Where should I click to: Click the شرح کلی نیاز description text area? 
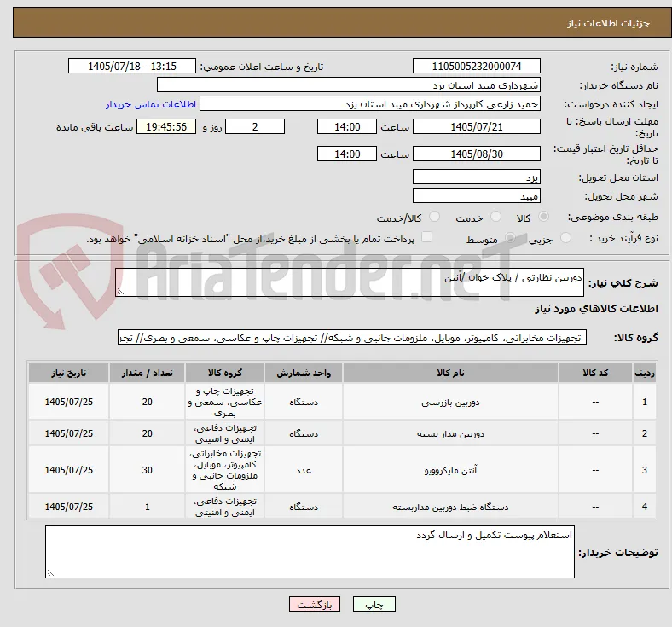point(350,282)
